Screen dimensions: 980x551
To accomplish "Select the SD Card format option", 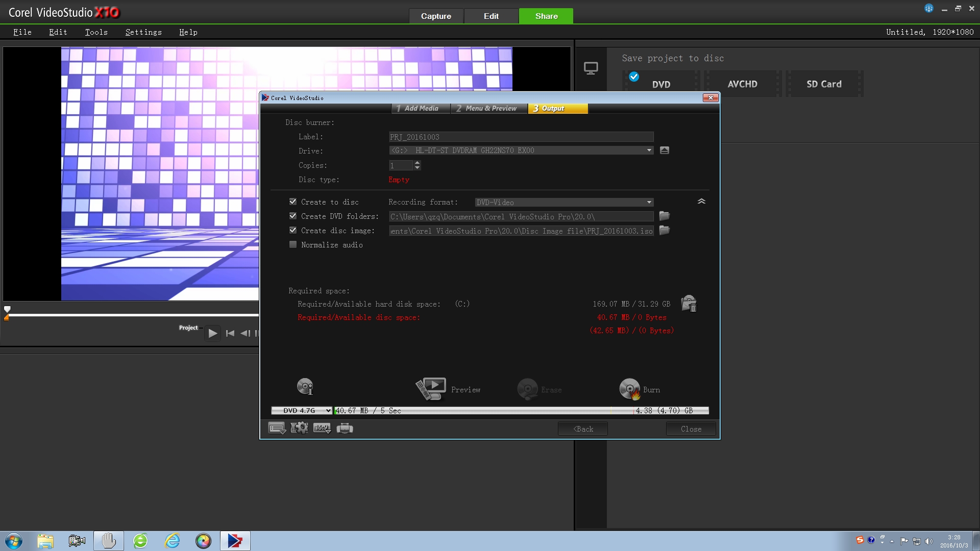I will click(824, 84).
